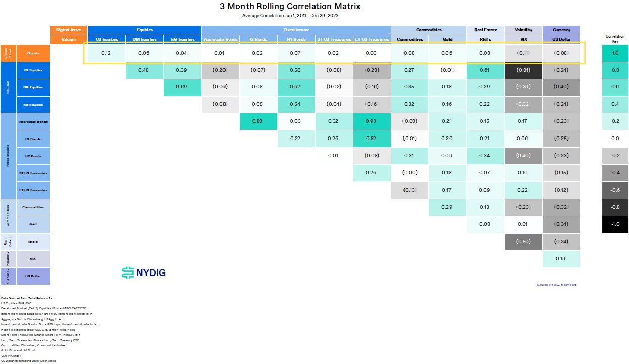629x364 pixels.
Task: Select the Fixed Income column group header
Action: 296,30
